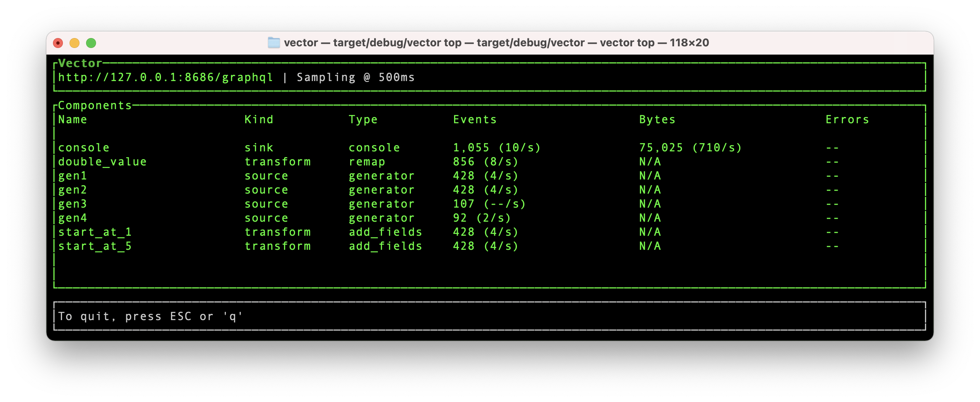Click the remap type of double_value
This screenshot has width=980, height=402.
tap(367, 162)
